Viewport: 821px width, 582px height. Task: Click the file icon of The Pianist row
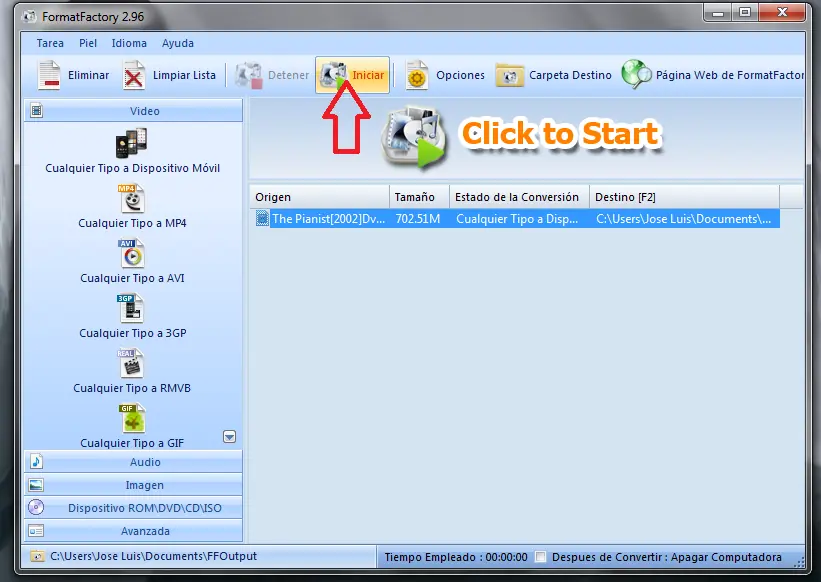click(262, 218)
